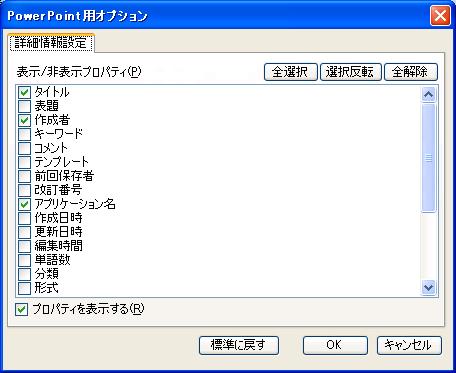456x373 pixels.
Task: Select the 詳細情報設定 tab
Action: point(51,43)
